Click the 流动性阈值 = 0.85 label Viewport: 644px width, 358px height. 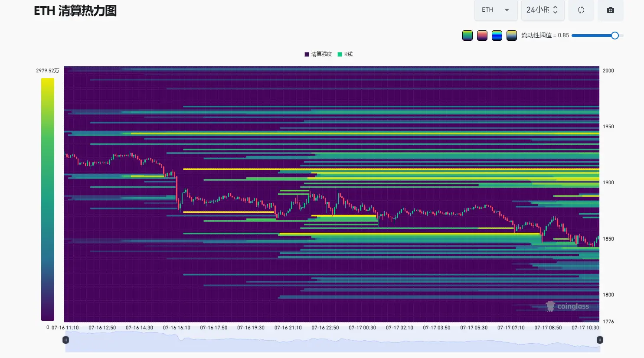pyautogui.click(x=545, y=36)
